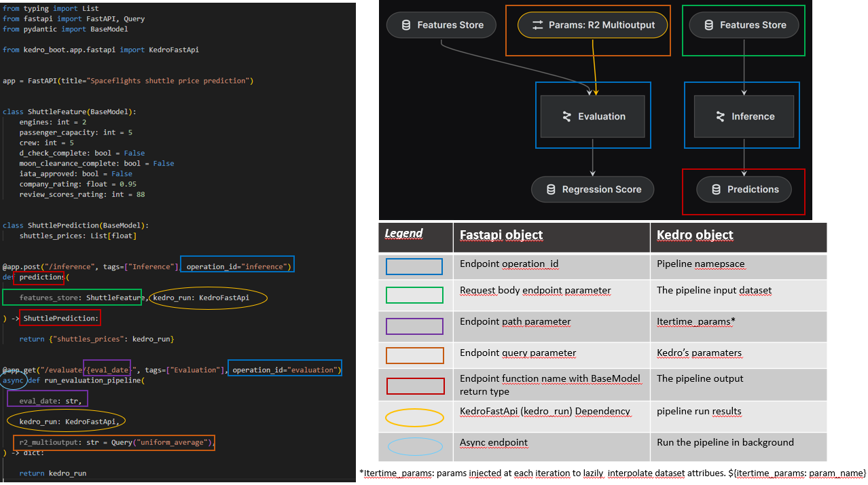Click 'from fastapi import FastAPI, Query' line
This screenshot has height=485, width=868.
pyautogui.click(x=73, y=19)
